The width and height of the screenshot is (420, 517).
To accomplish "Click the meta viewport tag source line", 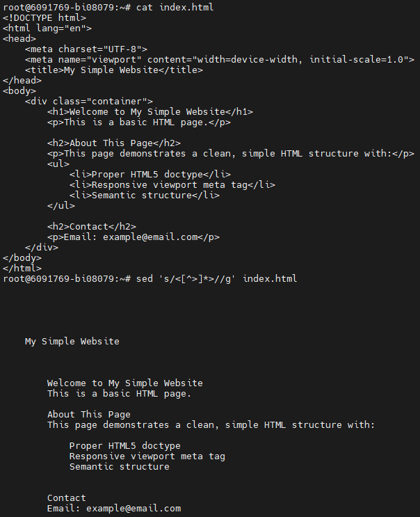I will 220,60.
